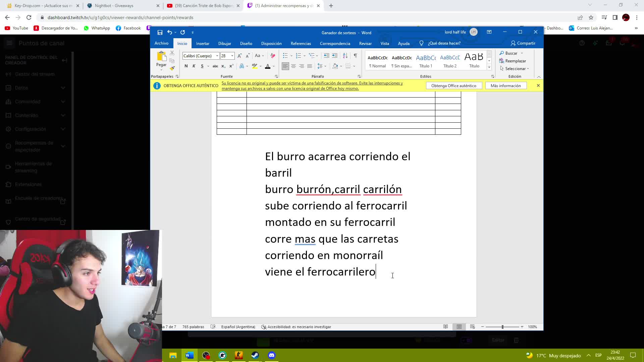The image size is (644, 362).
Task: Click the Redo/Repeat icon in Word's title bar
Action: 183,33
